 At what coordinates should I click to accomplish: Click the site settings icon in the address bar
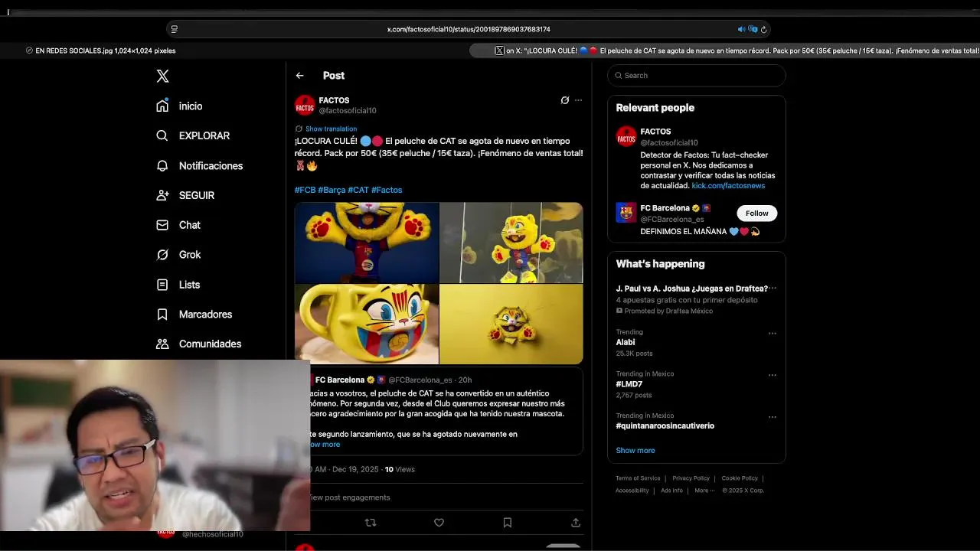coord(175,29)
